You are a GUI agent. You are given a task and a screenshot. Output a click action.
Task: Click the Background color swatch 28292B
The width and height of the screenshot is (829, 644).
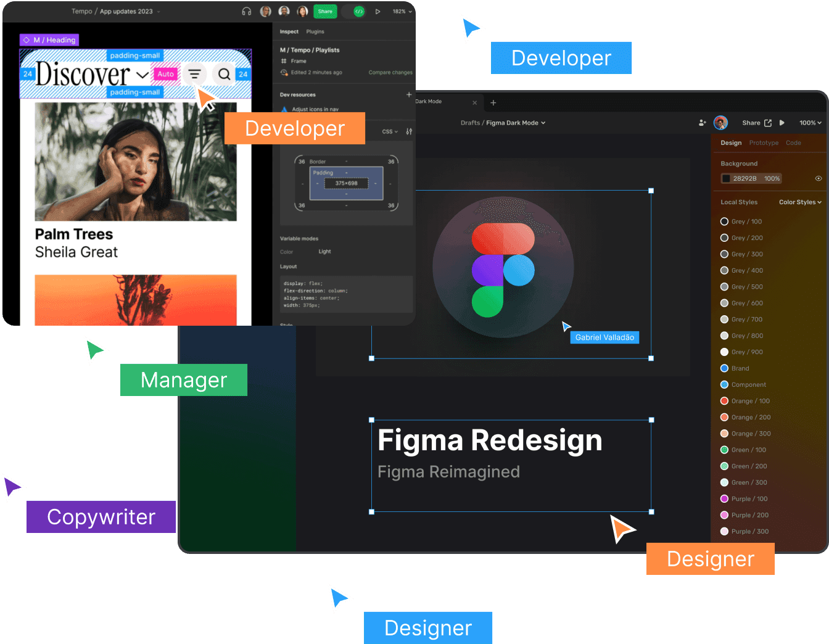(727, 178)
